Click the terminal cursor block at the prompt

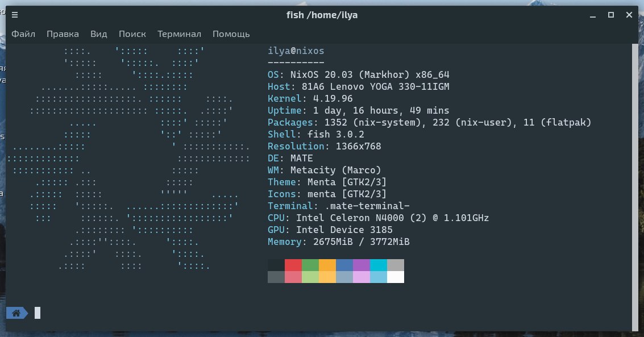coord(38,313)
